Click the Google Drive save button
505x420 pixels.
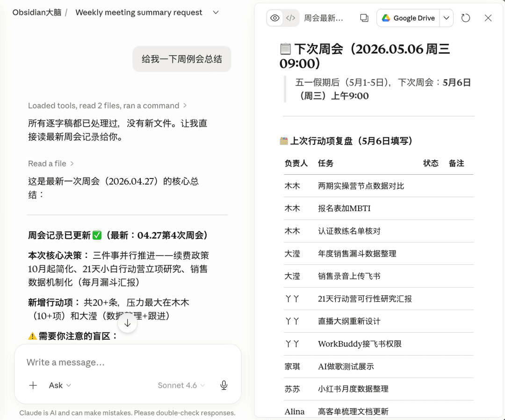(x=408, y=18)
